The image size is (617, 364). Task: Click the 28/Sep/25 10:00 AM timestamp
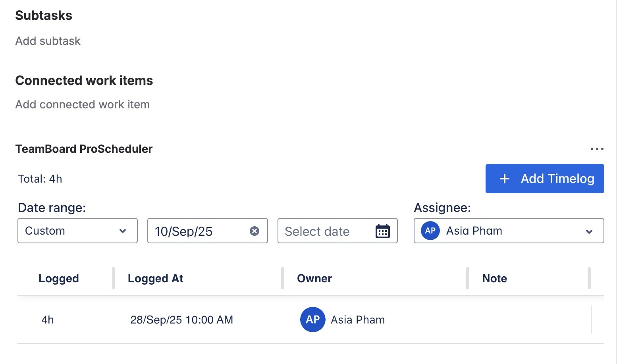(181, 320)
